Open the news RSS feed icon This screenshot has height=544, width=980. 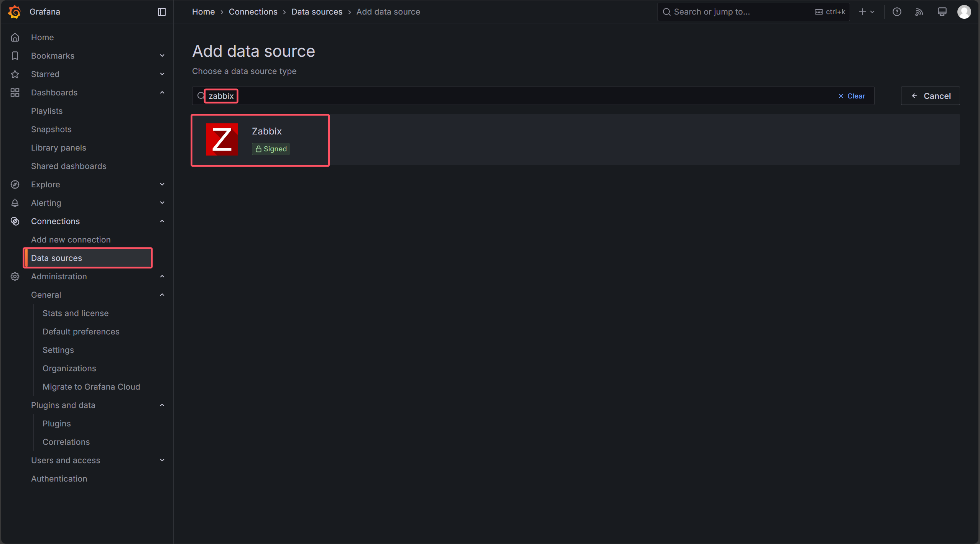click(919, 12)
